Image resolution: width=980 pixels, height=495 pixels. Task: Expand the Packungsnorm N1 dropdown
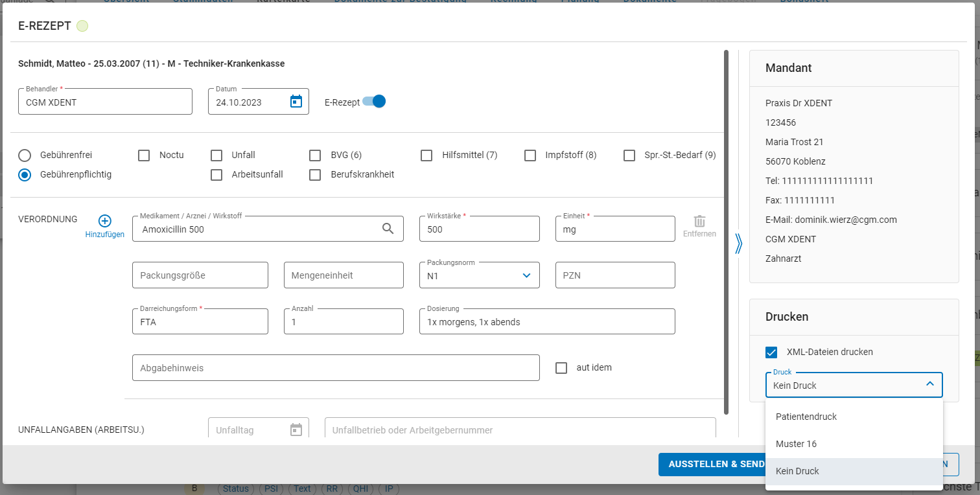(x=480, y=275)
